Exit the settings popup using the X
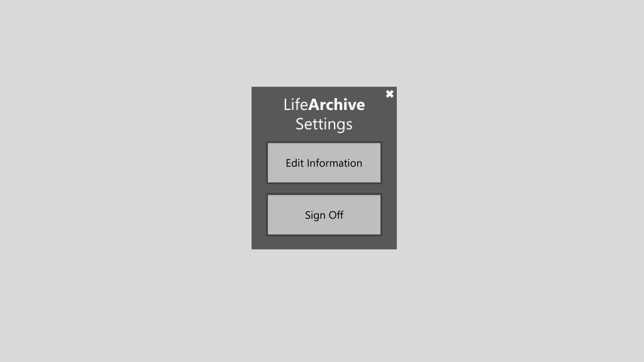The height and width of the screenshot is (362, 644). click(389, 94)
